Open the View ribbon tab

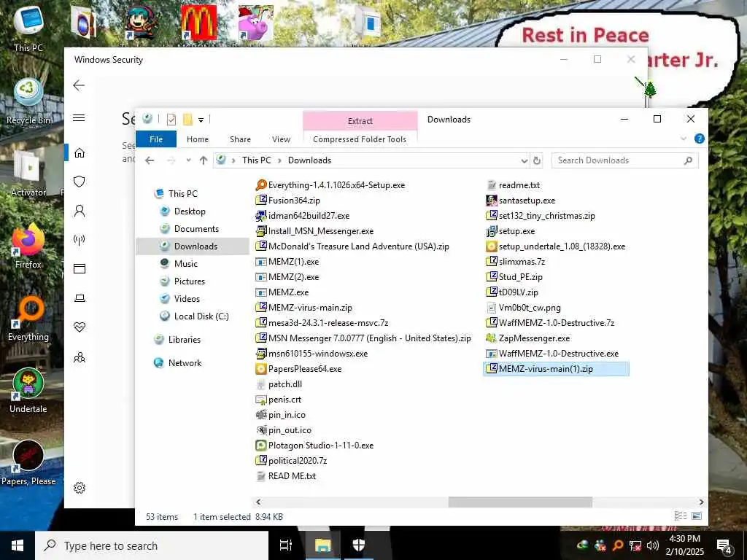click(281, 139)
